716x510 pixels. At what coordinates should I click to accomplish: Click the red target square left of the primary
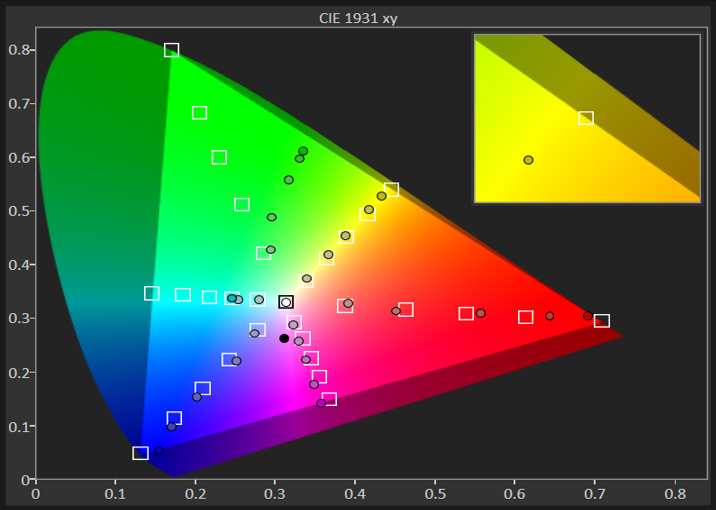525,317
